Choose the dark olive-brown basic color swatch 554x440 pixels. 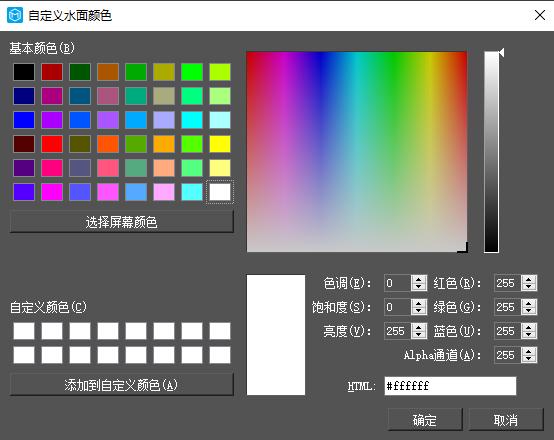pos(80,144)
